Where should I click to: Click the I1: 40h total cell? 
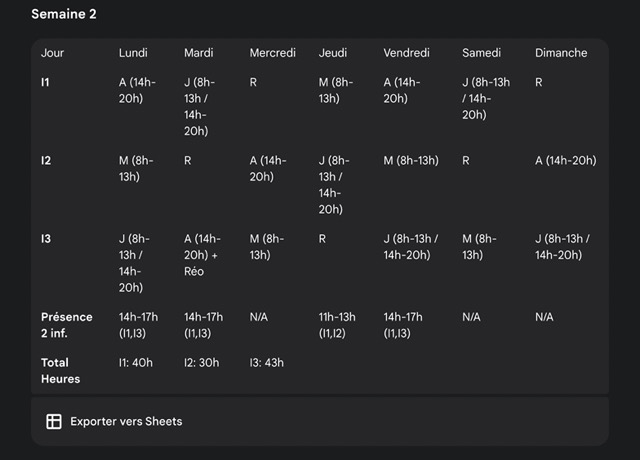(x=136, y=363)
